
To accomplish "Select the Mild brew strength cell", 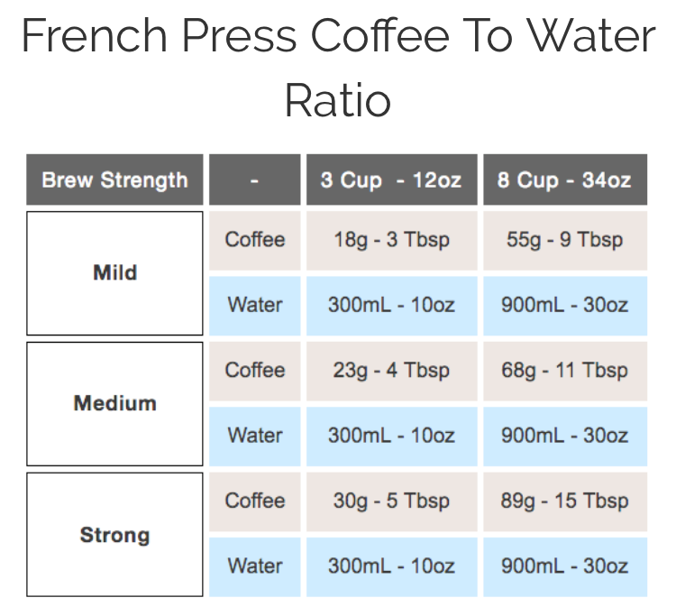I will coord(114,272).
